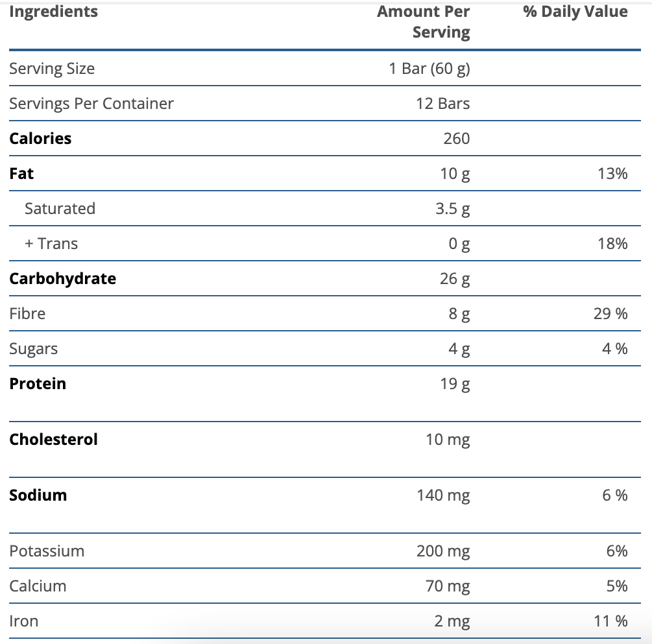Click the Protein 19 g amount
Screen dimensions: 652x644
(x=455, y=384)
